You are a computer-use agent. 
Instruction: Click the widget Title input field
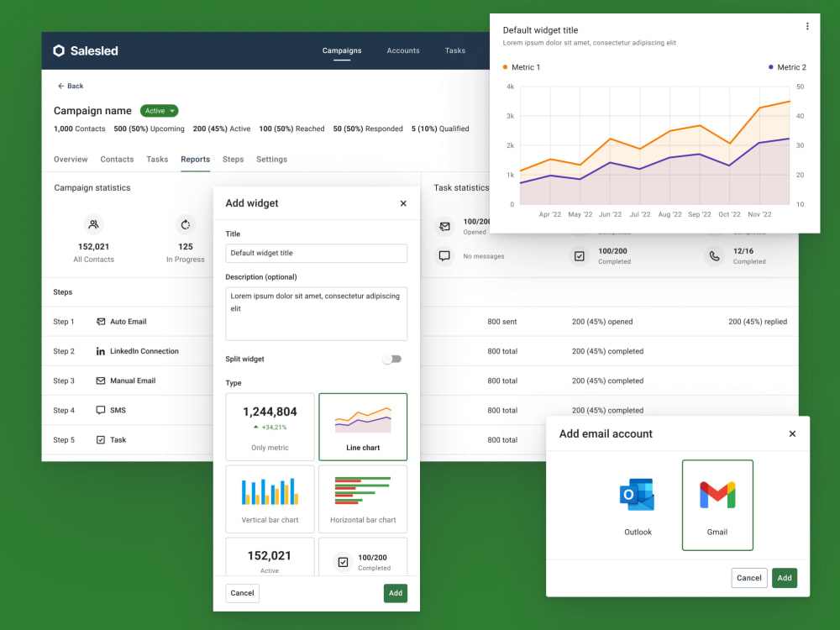316,253
